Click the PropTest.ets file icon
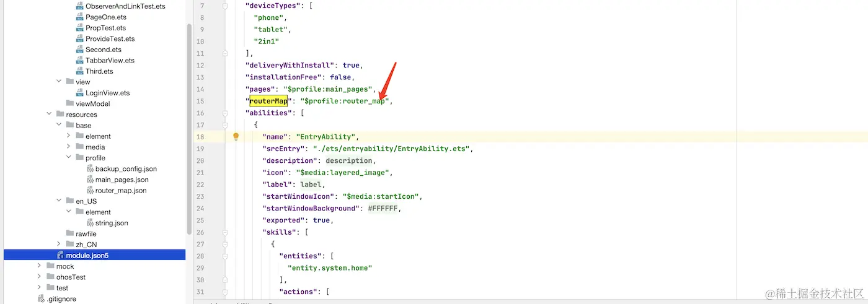The image size is (868, 304). click(80, 28)
